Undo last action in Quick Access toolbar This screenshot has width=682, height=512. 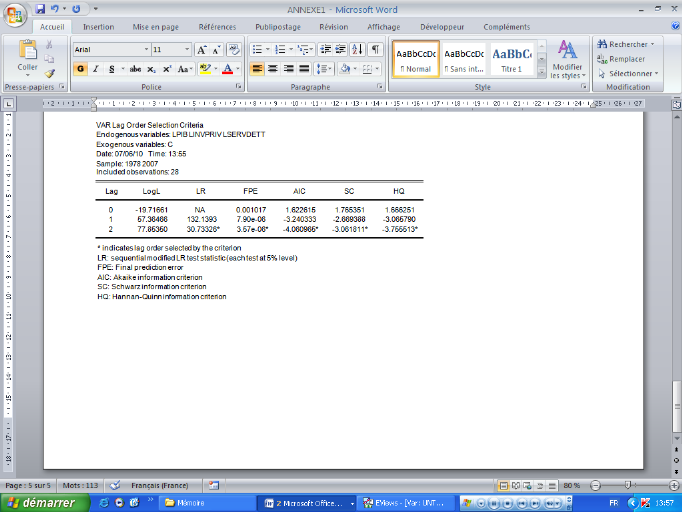(55, 9)
